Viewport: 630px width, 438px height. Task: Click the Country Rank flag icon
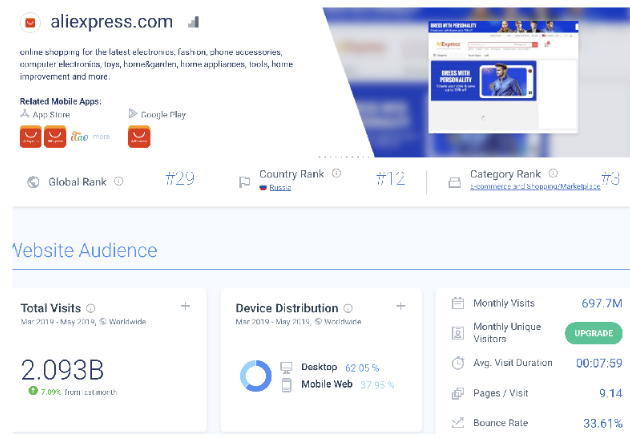[x=244, y=182]
